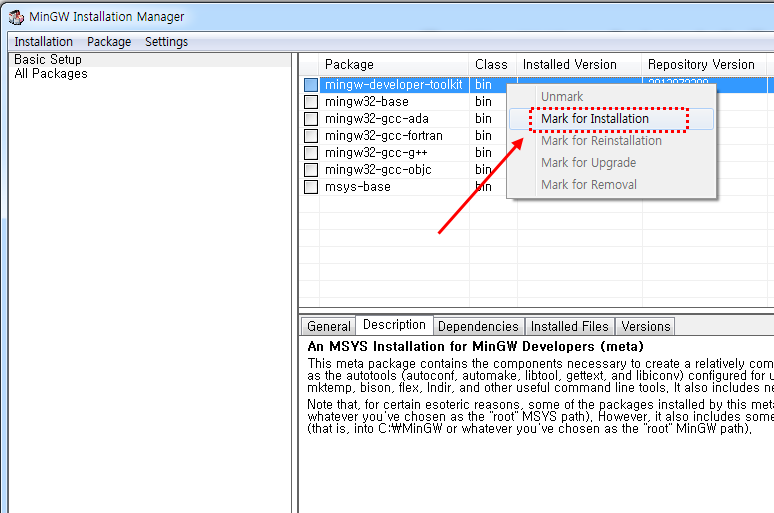Select the mingw32-gcc-fortran package row

pos(384,136)
